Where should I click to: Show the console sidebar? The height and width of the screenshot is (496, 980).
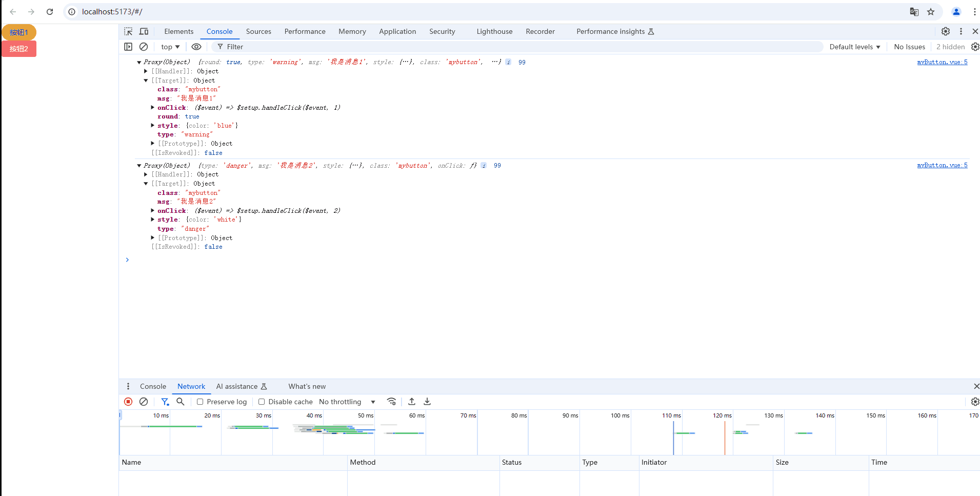(x=128, y=47)
